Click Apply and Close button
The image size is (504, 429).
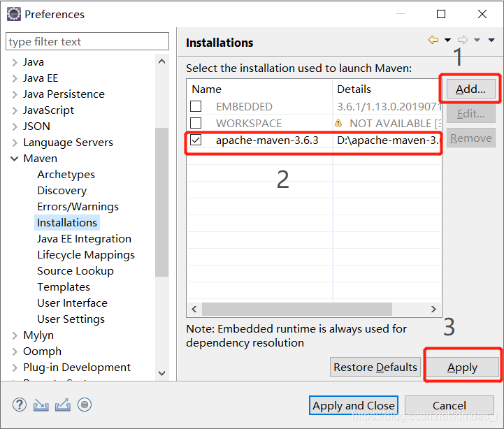click(354, 405)
